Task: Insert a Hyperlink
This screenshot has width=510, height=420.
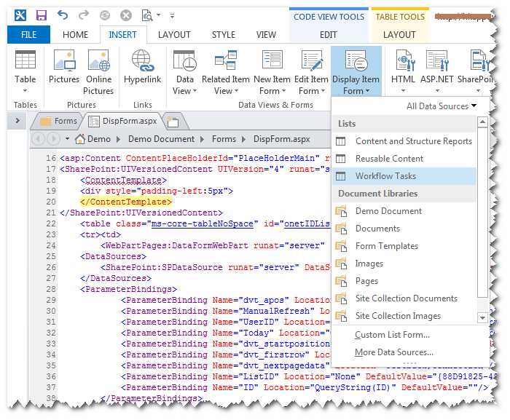Action: (142, 67)
